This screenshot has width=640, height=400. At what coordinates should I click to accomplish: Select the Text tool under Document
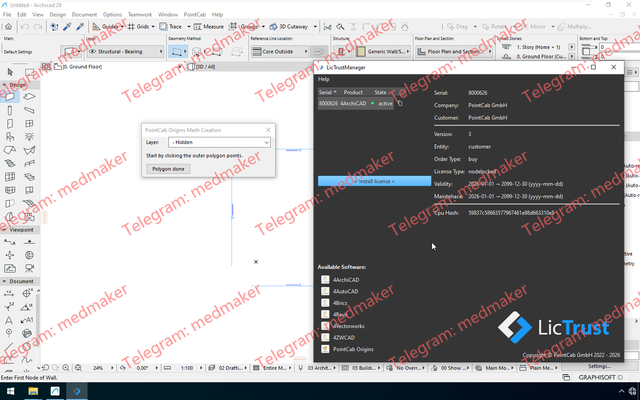click(x=10, y=320)
